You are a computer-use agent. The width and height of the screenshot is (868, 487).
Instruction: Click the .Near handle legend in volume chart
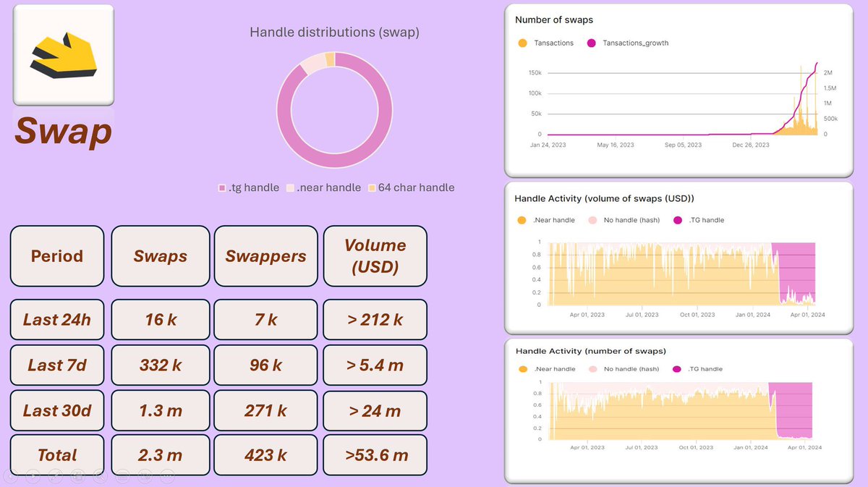(x=547, y=220)
